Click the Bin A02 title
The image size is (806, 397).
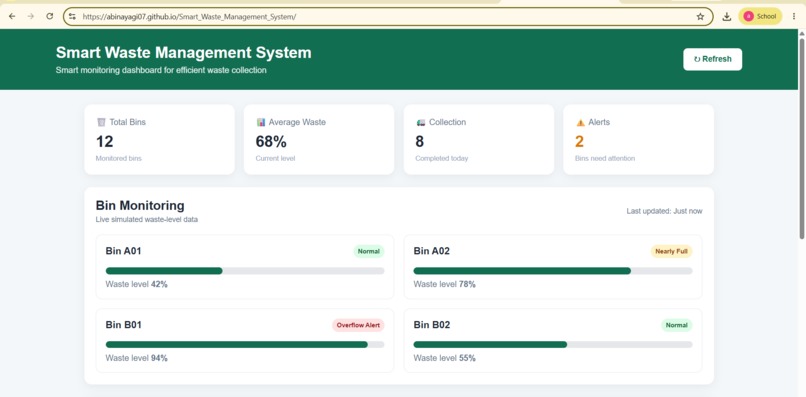point(432,251)
